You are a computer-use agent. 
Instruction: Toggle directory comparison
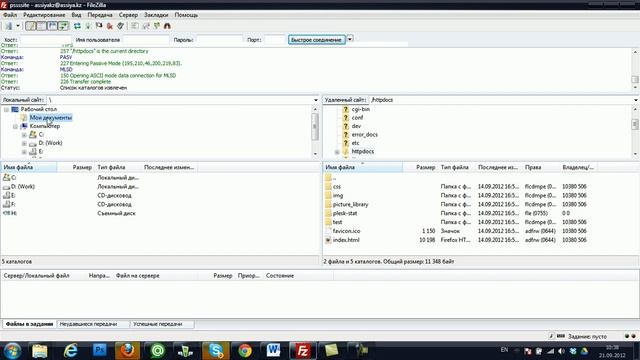[146, 26]
